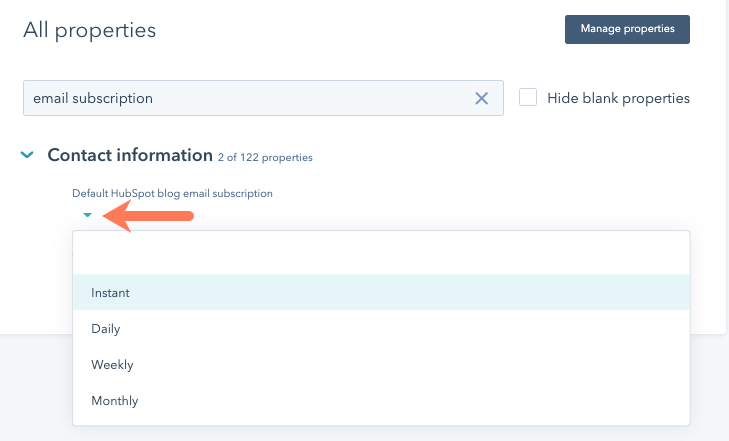Click the 2 of 122 properties count

265,158
